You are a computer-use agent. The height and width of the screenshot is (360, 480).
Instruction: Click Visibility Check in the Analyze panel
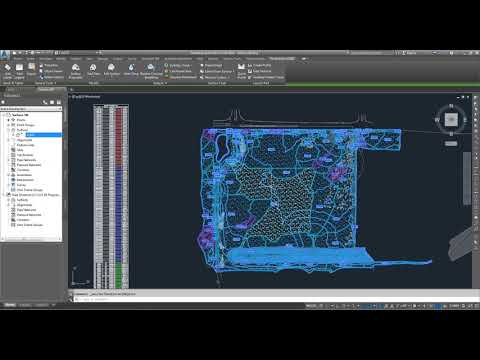[178, 65]
